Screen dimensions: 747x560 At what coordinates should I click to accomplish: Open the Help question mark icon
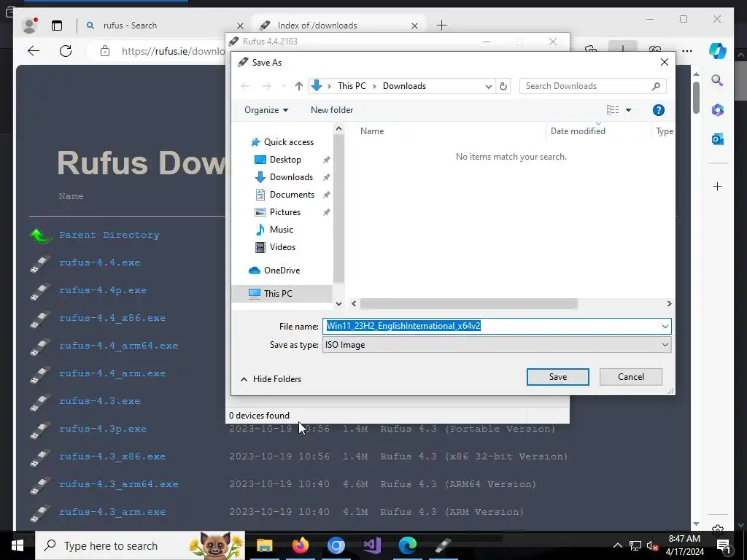(659, 110)
